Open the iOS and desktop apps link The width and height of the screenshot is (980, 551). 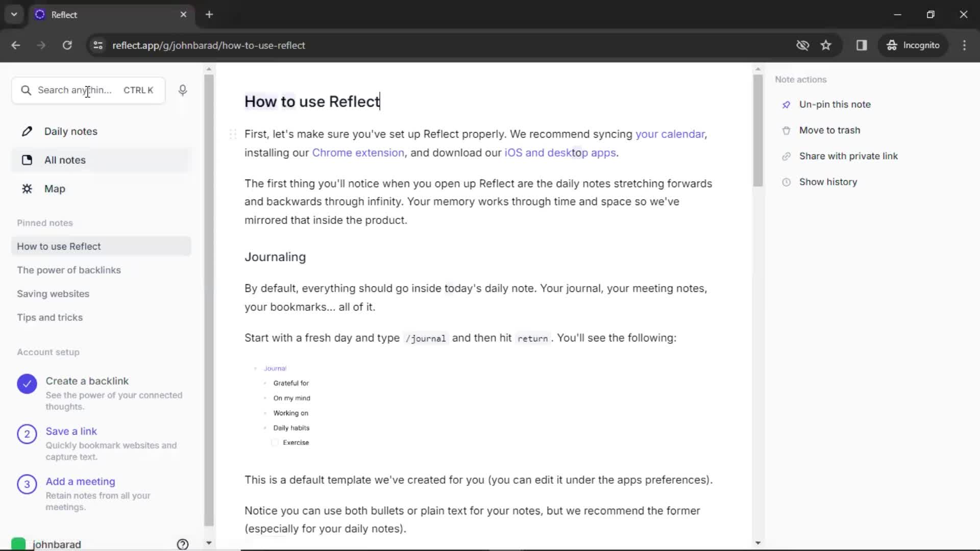pos(560,153)
